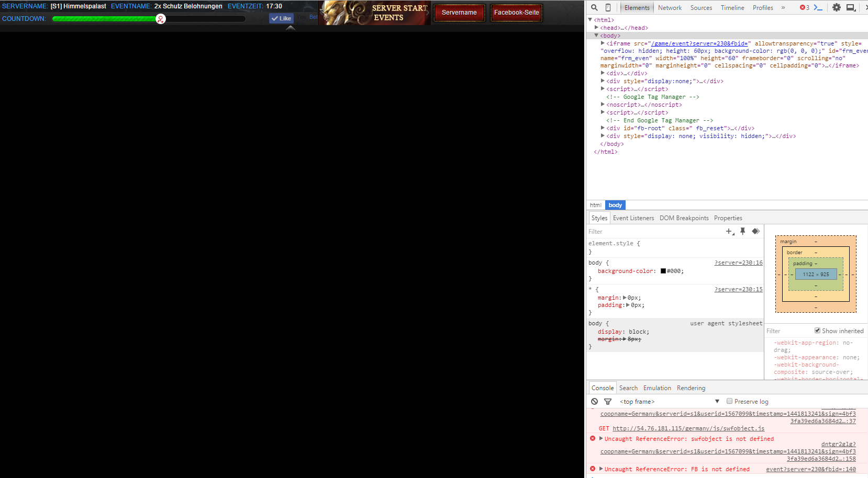Open the Event Listeners tab
The width and height of the screenshot is (868, 478).
633,218
